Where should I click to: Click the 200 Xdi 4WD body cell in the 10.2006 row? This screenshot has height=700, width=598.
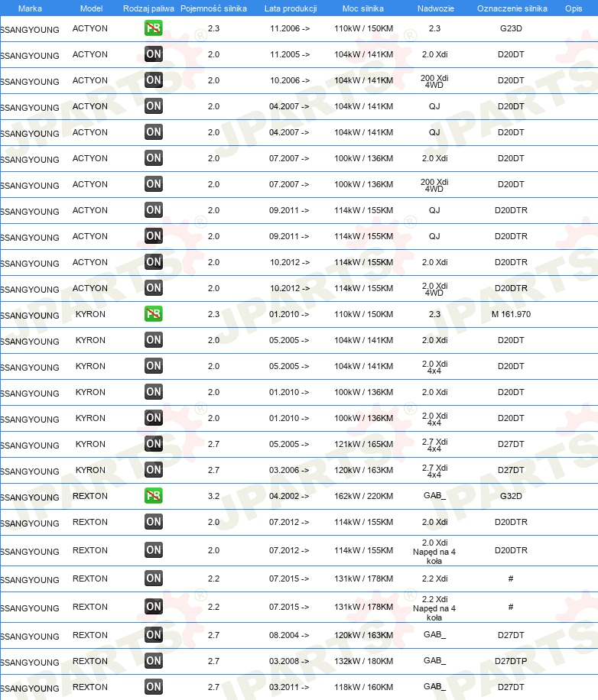[x=434, y=81]
